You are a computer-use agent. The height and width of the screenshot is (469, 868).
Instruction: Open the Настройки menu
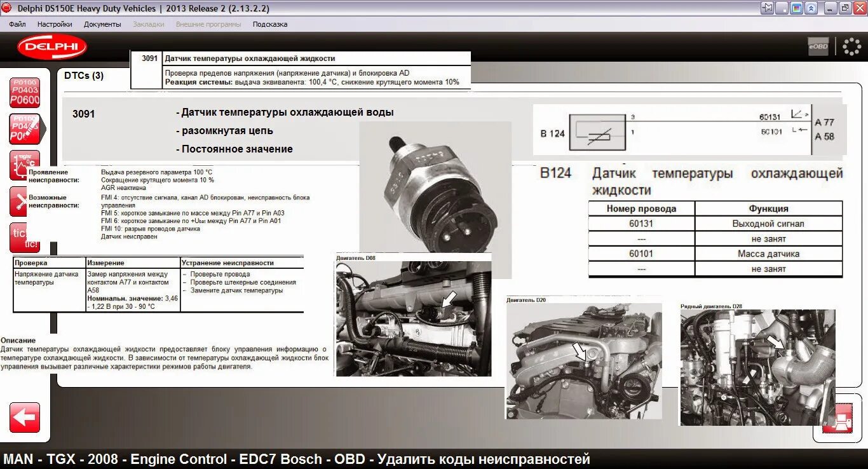pos(55,24)
